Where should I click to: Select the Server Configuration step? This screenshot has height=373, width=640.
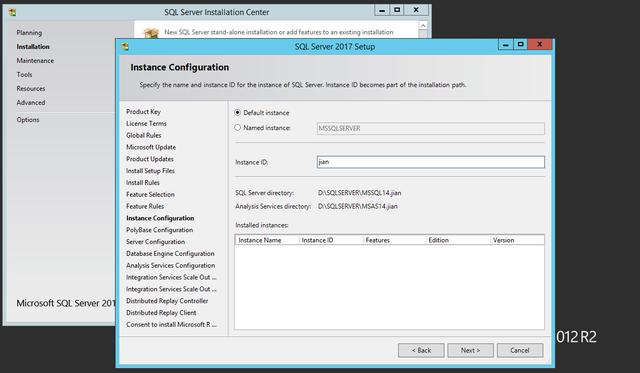click(x=156, y=242)
